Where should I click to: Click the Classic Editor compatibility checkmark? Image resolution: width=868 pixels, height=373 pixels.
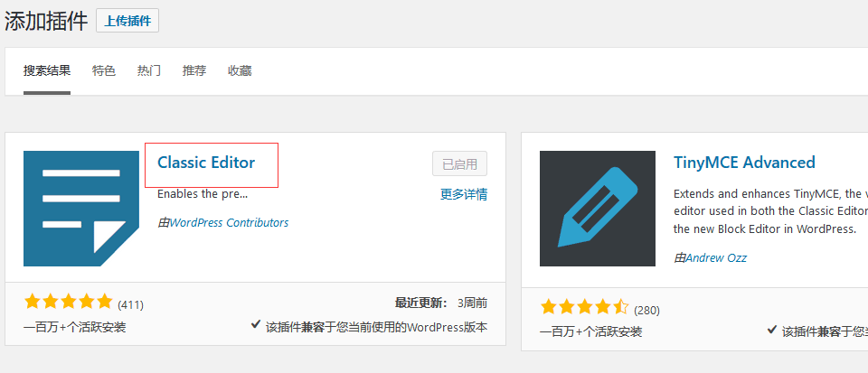pyautogui.click(x=257, y=326)
